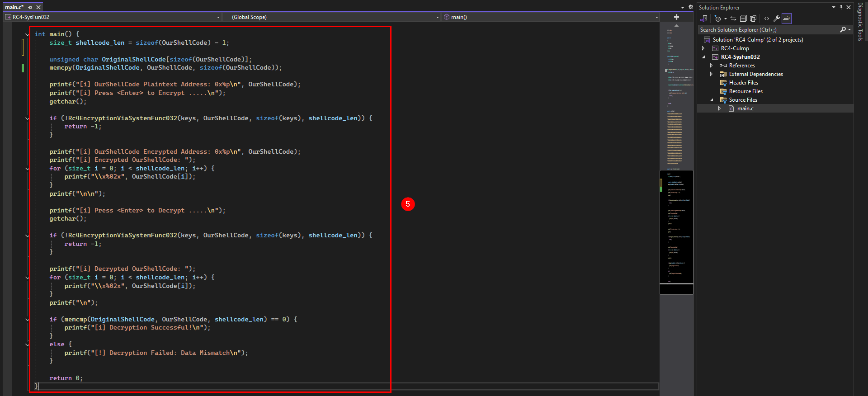Open the Diagnostic Tools side tab
Viewport: 868px width, 396px height.
860,22
